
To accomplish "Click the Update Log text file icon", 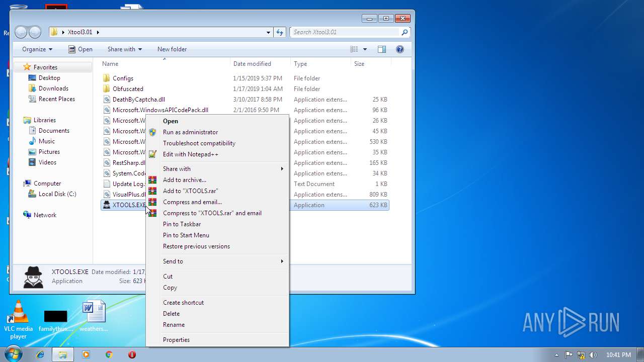I will click(x=106, y=184).
